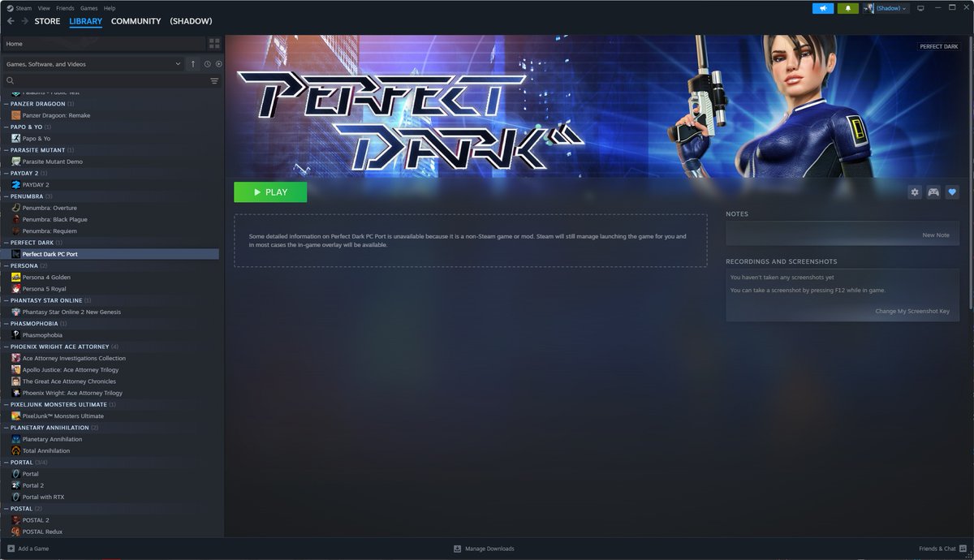The width and height of the screenshot is (974, 560).
Task: Go to the COMMUNITY tab
Action: [136, 21]
